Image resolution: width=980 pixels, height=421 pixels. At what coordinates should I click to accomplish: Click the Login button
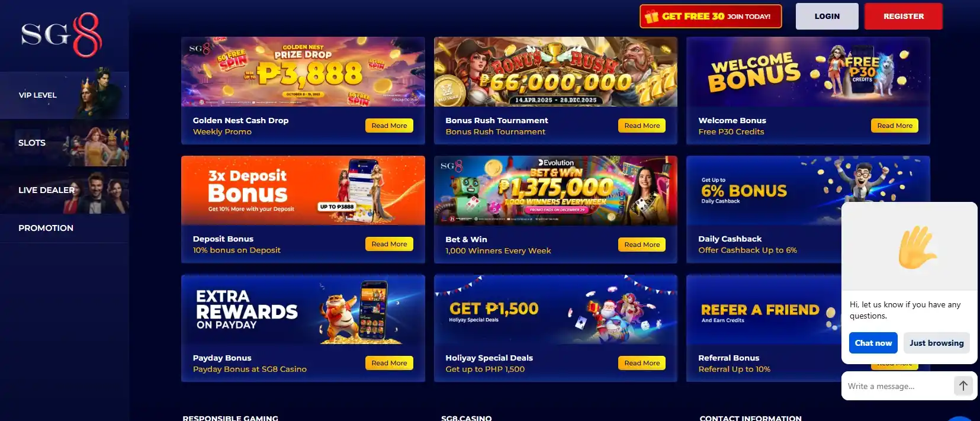827,17
